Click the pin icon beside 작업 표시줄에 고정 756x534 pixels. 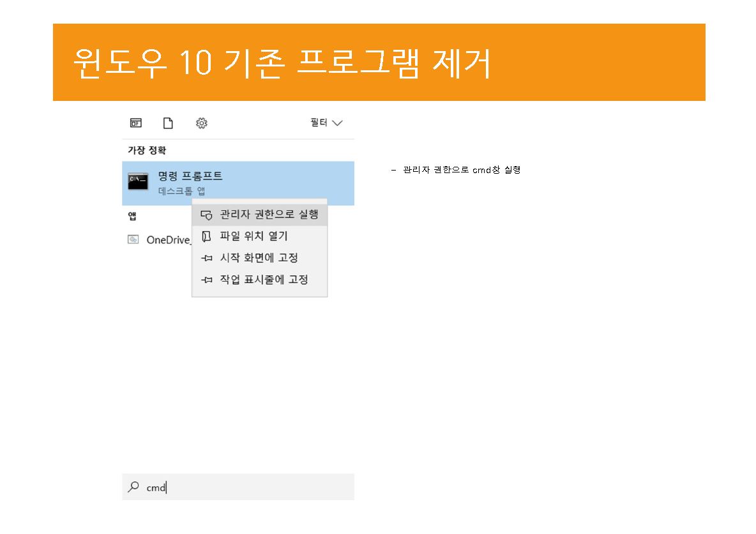coord(206,280)
